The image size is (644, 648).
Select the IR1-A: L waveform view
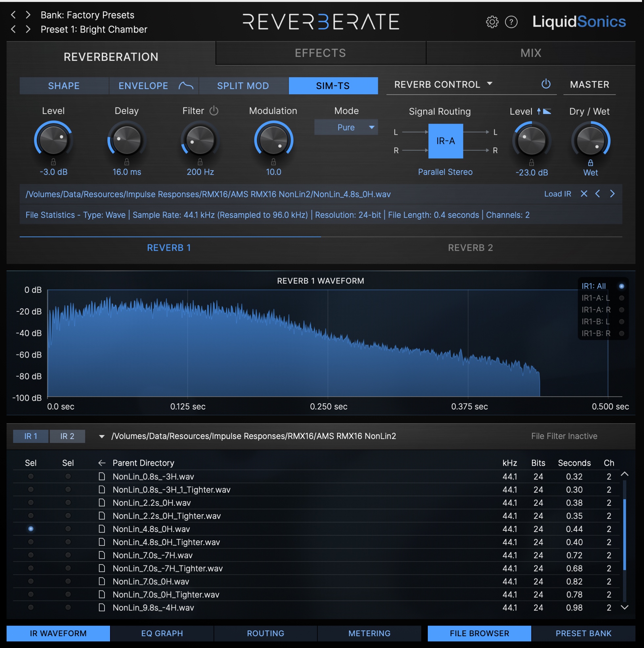coord(622,298)
